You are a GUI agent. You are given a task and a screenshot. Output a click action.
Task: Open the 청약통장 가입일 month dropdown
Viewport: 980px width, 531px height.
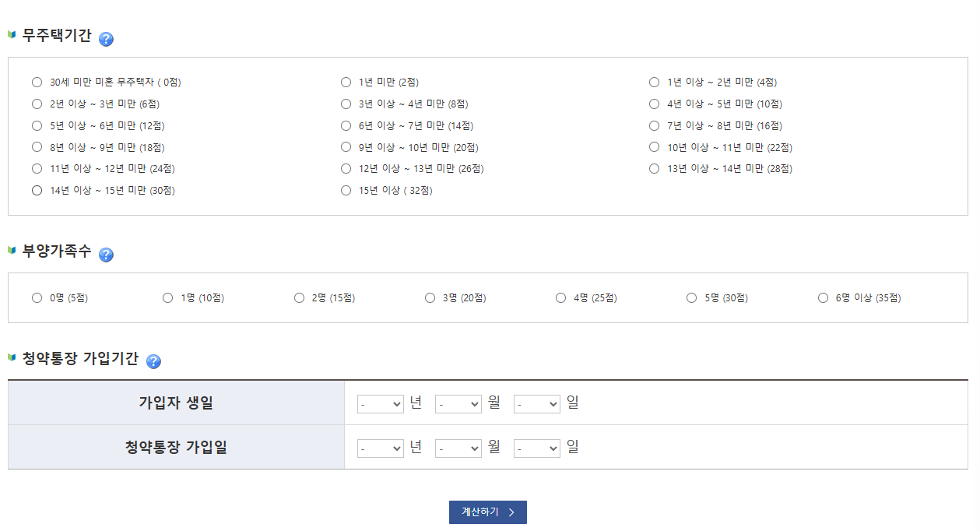[458, 448]
